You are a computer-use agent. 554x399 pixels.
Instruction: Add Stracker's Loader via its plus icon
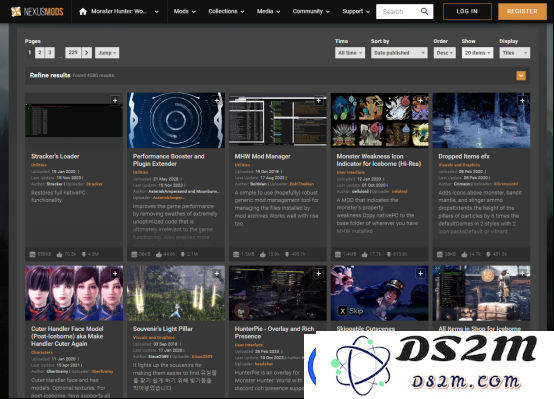pos(115,100)
